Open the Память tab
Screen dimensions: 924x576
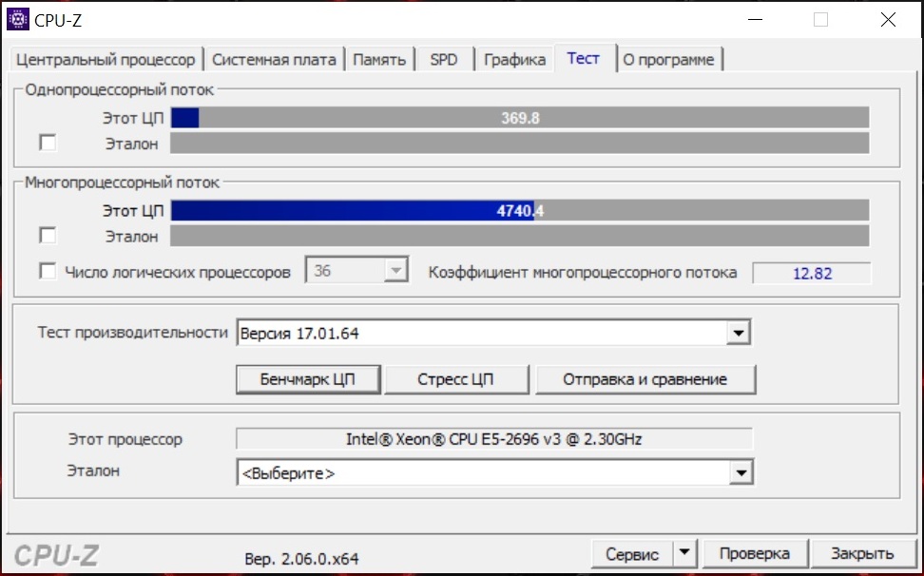tap(379, 60)
